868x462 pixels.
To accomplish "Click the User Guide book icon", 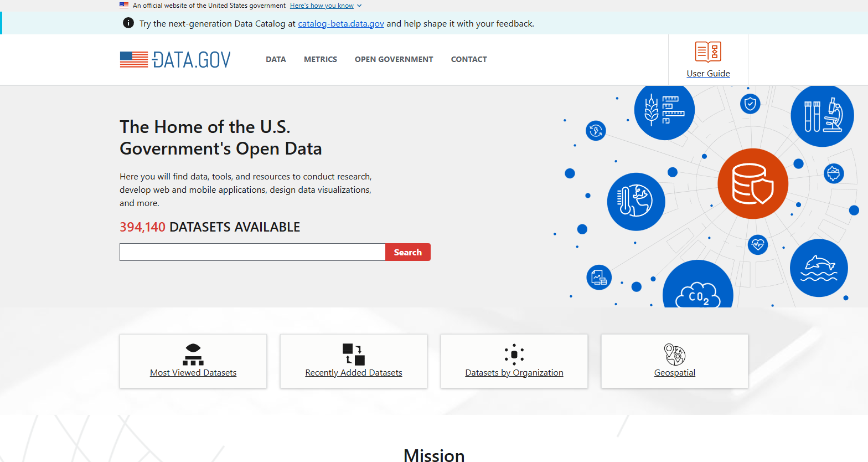I will 708,52.
